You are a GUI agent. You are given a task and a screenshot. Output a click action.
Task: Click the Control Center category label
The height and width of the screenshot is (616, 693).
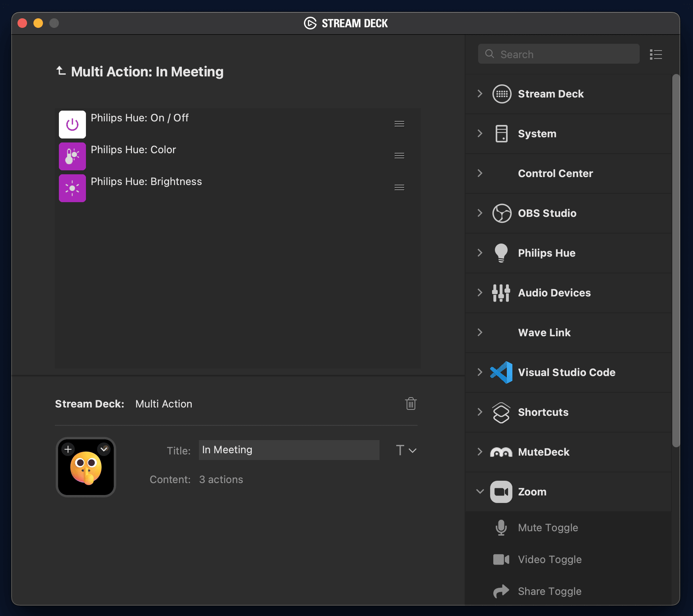(x=555, y=173)
